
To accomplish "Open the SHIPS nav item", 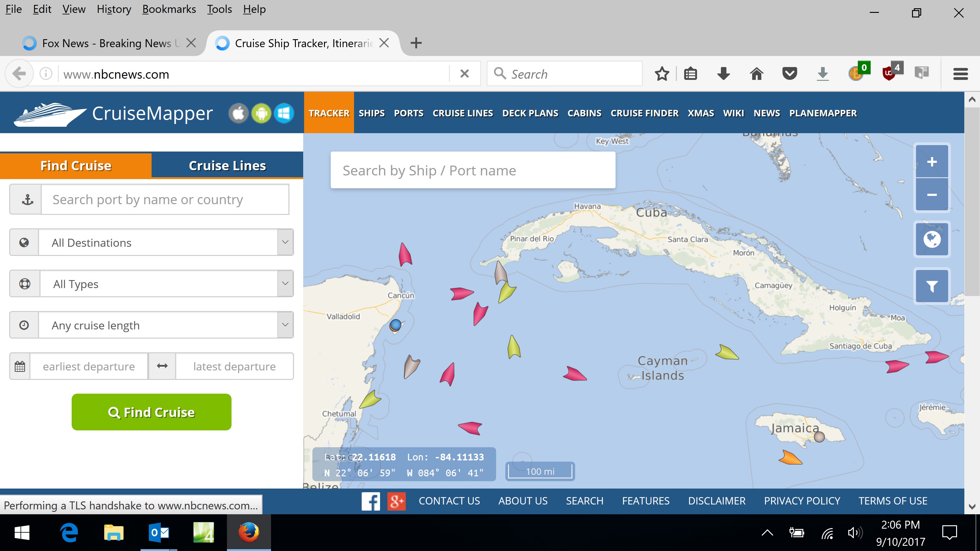I will (x=372, y=113).
